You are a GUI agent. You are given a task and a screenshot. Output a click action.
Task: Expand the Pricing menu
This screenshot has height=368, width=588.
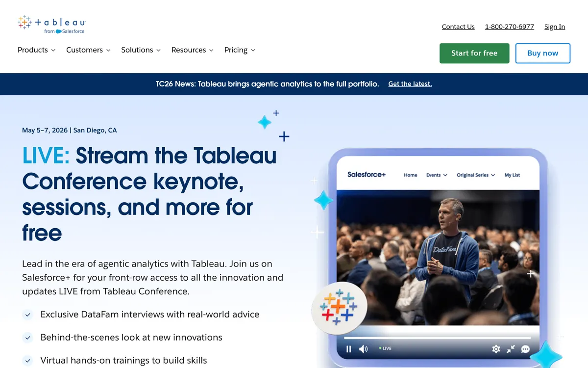(240, 50)
